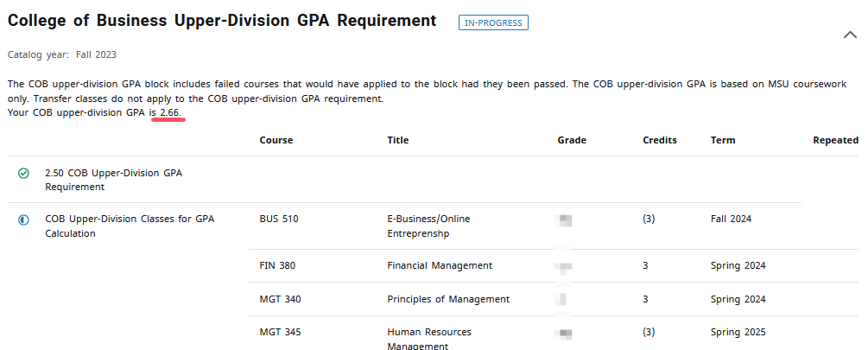Click the Term column header
This screenshot has width=868, height=350.
[723, 140]
